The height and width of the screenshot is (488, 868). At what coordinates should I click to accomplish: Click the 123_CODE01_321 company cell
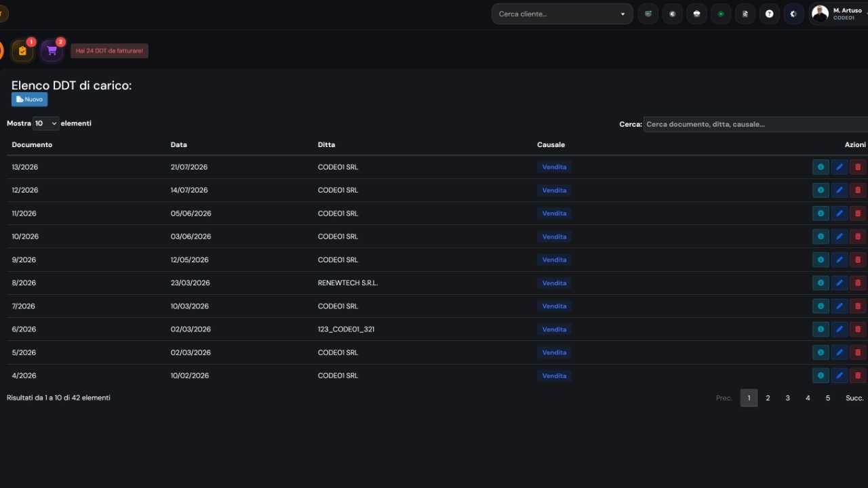346,329
